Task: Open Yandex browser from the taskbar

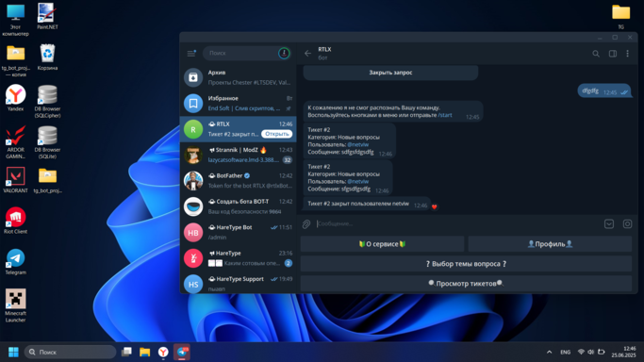Action: click(x=163, y=353)
